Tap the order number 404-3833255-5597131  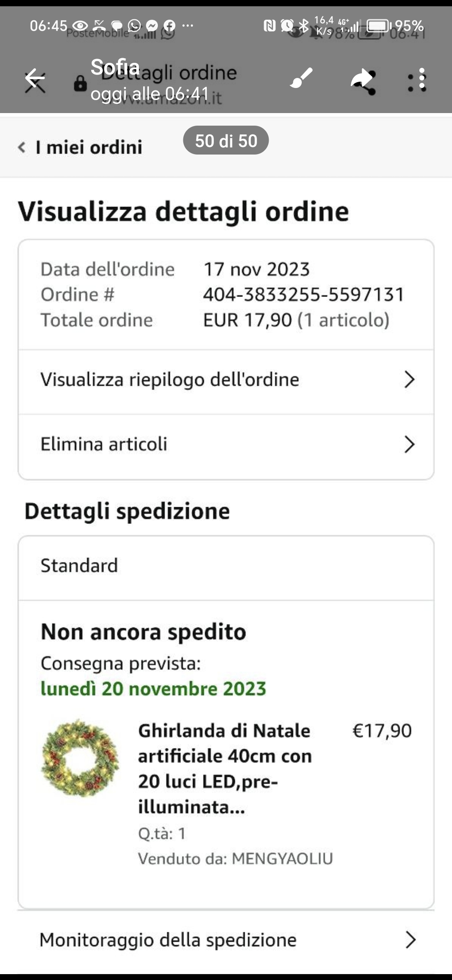click(303, 294)
